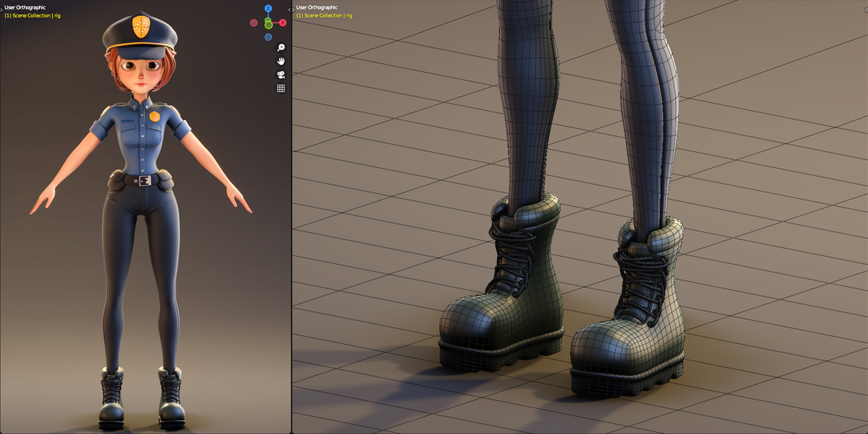Viewport: 868px width, 434px height.
Task: Select the negative Z blue gizmo dot
Action: click(268, 37)
